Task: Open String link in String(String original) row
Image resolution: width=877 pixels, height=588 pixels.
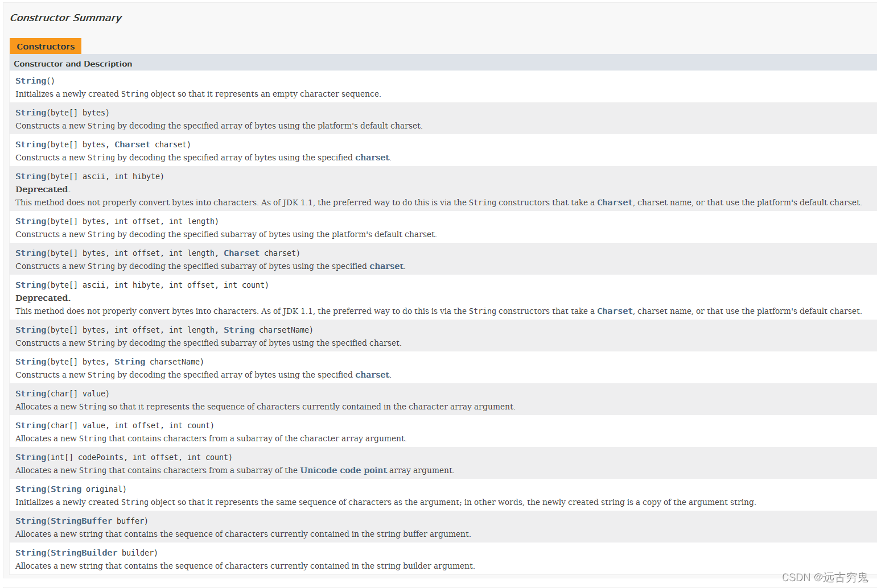Action: 31,489
